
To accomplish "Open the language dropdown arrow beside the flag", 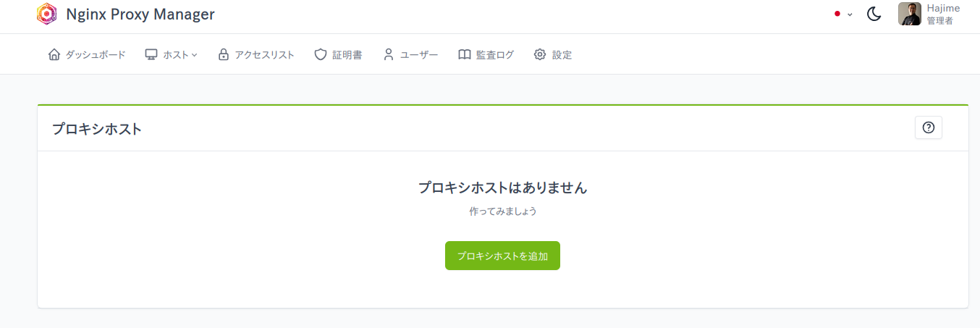I will pyautogui.click(x=850, y=14).
